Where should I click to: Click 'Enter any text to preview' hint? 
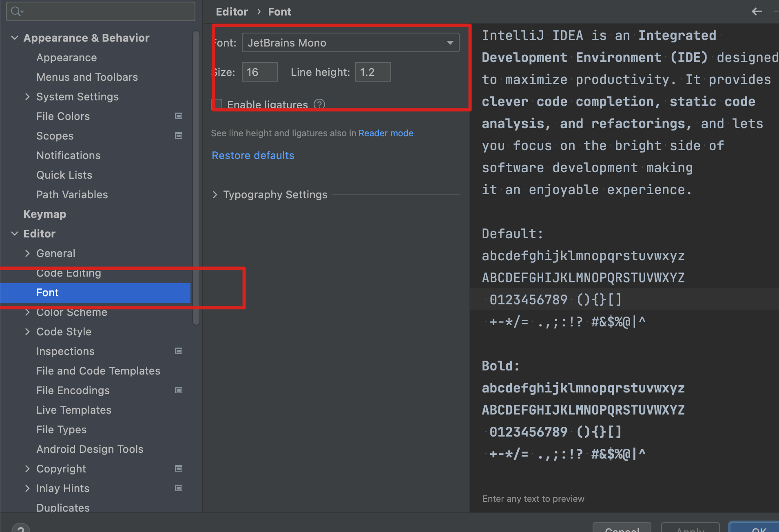[x=533, y=499]
